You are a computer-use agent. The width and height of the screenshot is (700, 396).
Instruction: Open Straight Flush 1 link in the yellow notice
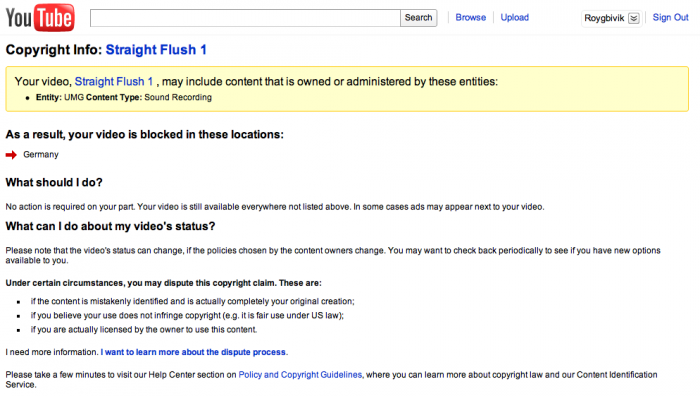pyautogui.click(x=114, y=82)
